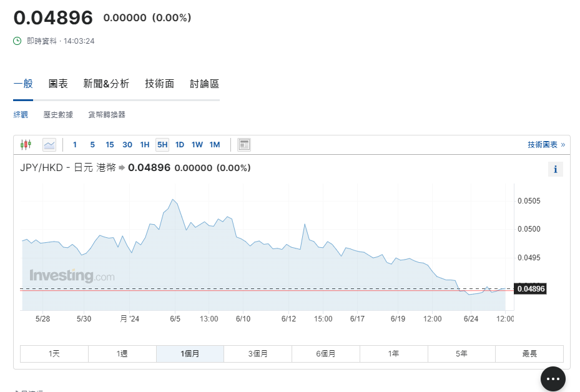
Task: Open the 技術圖表 » link
Action: point(546,145)
